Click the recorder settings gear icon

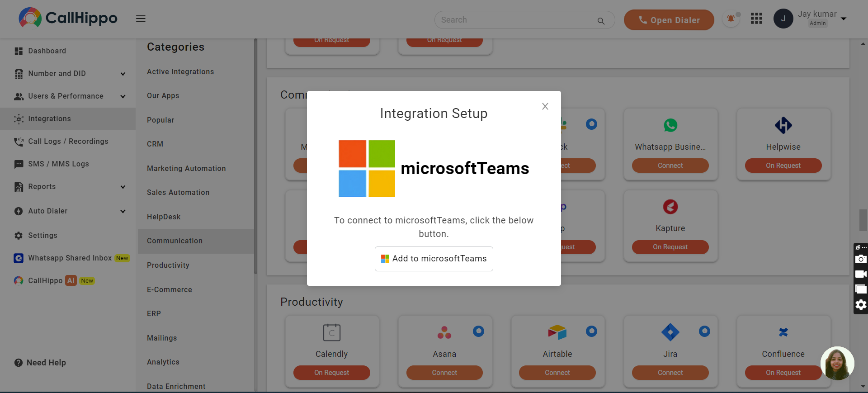point(861,305)
